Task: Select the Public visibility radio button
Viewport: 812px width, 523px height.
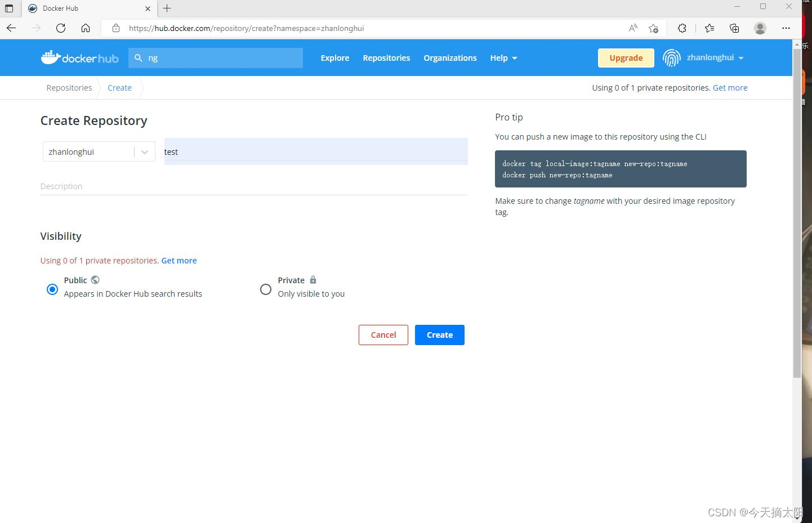Action: [52, 289]
